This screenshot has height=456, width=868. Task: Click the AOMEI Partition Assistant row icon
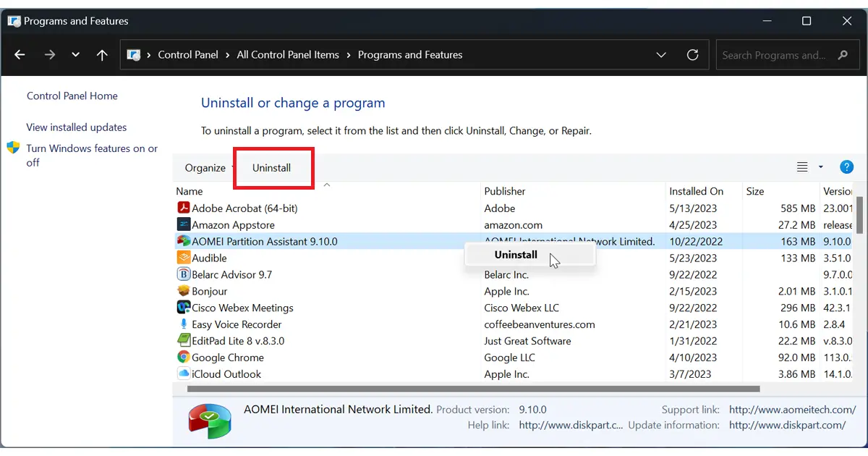tap(184, 241)
